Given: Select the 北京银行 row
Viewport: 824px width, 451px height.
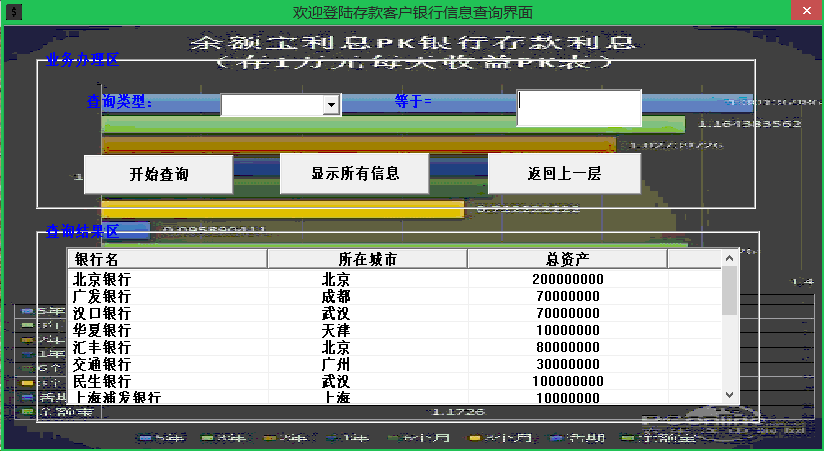Looking at the screenshot, I should tap(395, 279).
